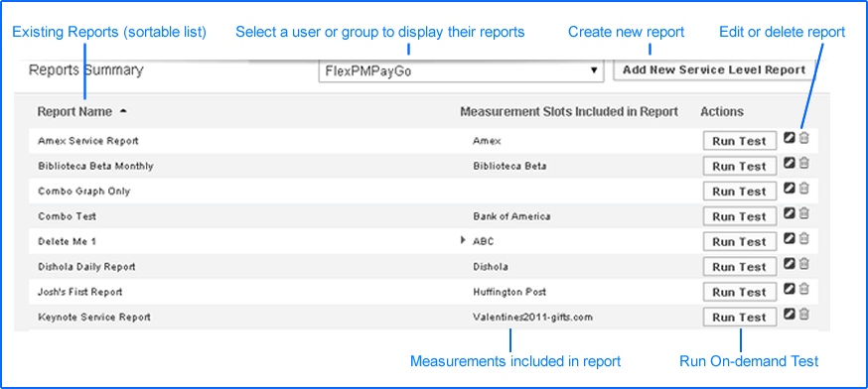This screenshot has width=868, height=389.
Task: Click the Reports Summary heading
Action: tap(85, 70)
